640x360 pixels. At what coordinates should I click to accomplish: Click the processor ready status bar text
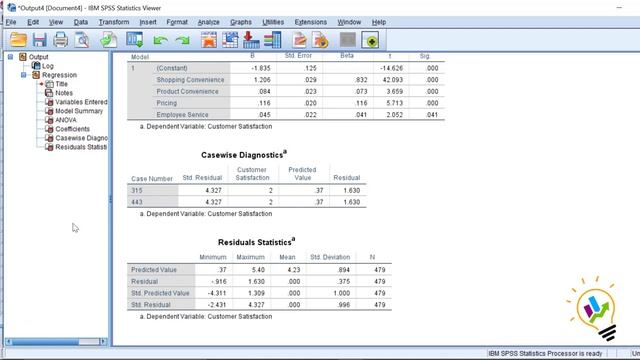click(x=545, y=353)
